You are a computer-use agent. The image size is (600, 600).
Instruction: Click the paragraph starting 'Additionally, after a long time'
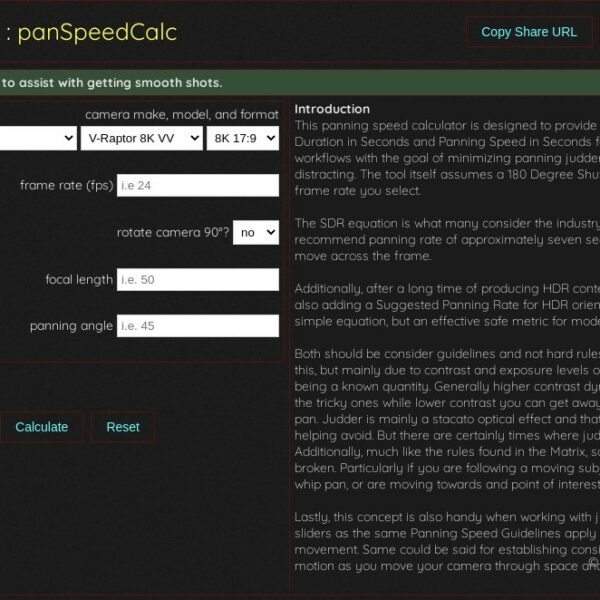click(x=447, y=305)
